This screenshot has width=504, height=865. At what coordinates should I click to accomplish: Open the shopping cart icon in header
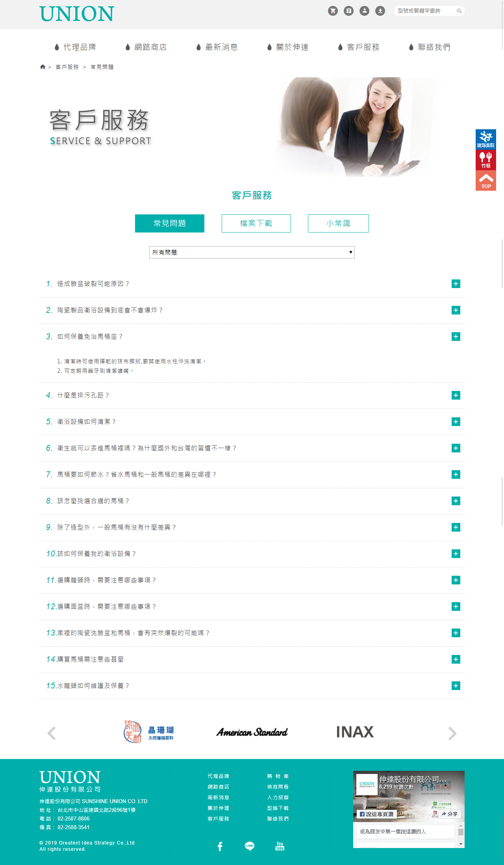(x=333, y=11)
